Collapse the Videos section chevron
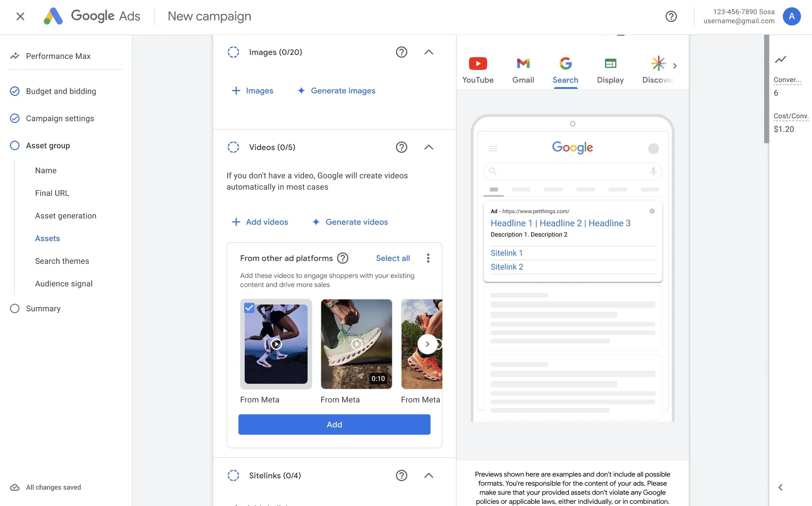This screenshot has height=506, width=812. click(x=429, y=147)
